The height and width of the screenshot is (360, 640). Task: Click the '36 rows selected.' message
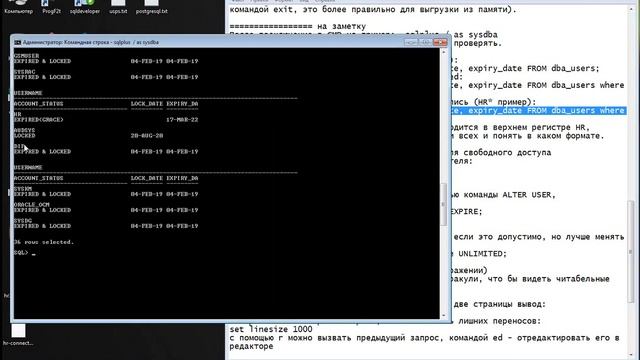tap(44, 242)
